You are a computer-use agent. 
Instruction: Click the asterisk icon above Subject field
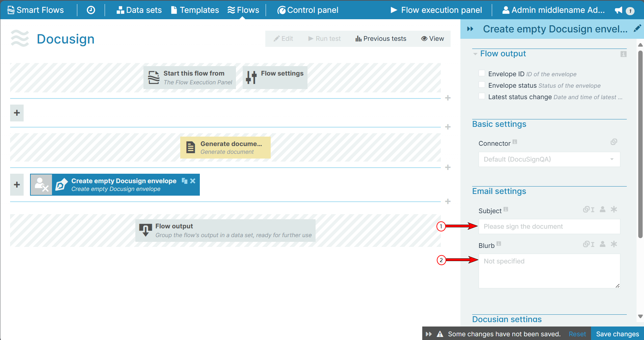pos(614,209)
